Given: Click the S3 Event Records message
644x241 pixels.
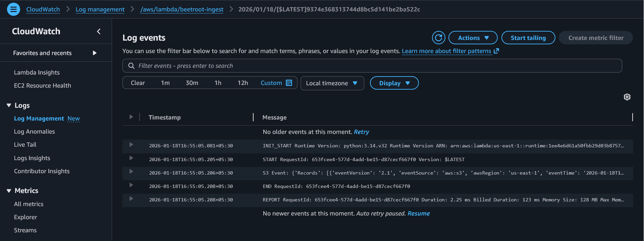Looking at the screenshot, I should click(x=443, y=173).
